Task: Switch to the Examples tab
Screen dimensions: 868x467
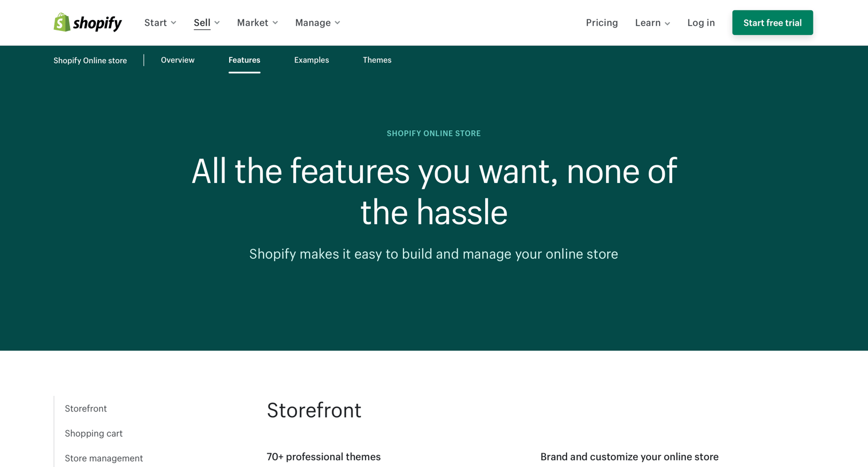Action: [x=311, y=60]
